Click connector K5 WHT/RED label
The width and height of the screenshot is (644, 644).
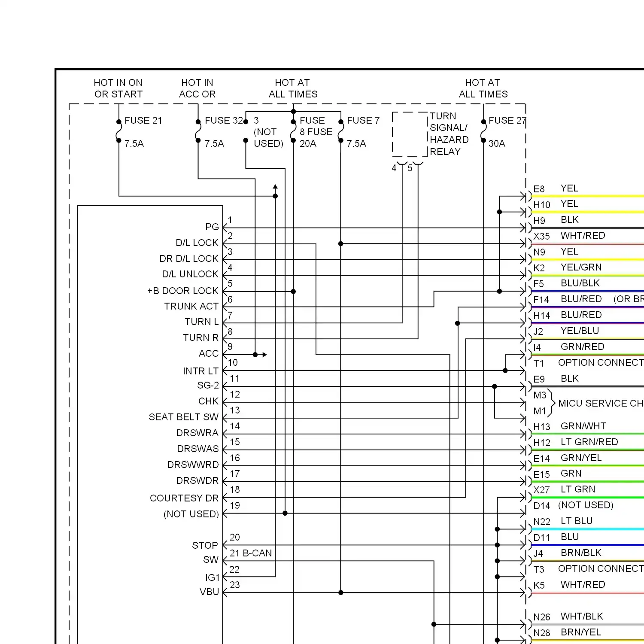pyautogui.click(x=569, y=585)
